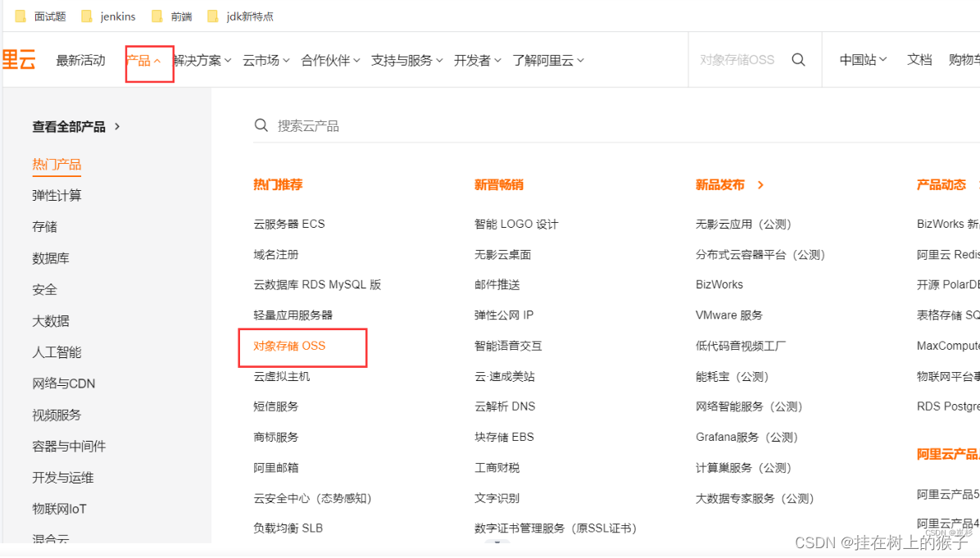Select 安全 sidebar category
Image resolution: width=980 pixels, height=558 pixels.
pyautogui.click(x=44, y=289)
